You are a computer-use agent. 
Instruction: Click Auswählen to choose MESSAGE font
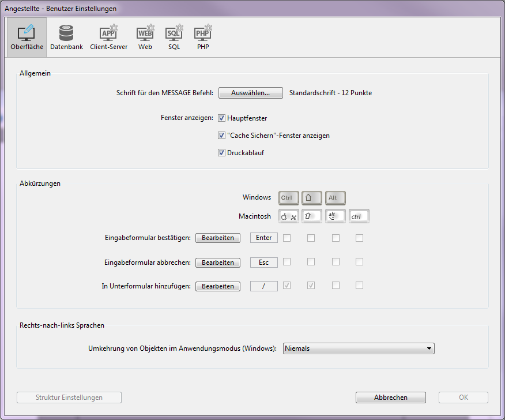click(250, 93)
